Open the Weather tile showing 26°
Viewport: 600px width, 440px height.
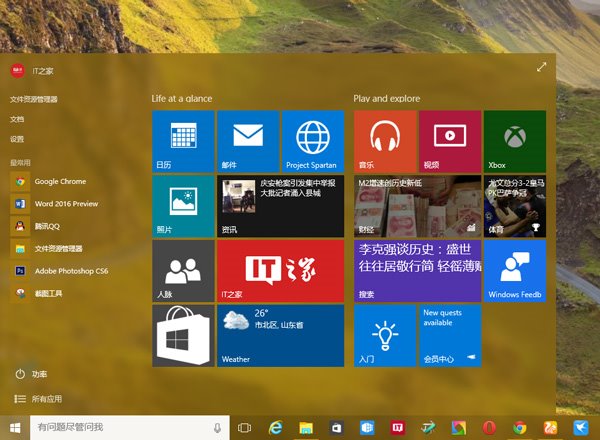tap(280, 336)
